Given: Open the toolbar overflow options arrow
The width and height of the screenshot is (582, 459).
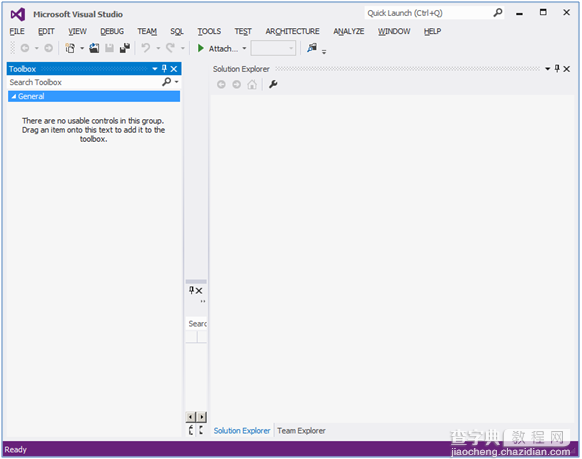Looking at the screenshot, I should pyautogui.click(x=324, y=52).
